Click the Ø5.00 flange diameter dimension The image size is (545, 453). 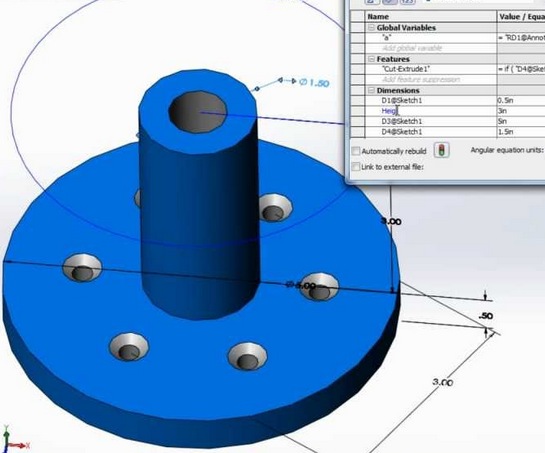301,285
